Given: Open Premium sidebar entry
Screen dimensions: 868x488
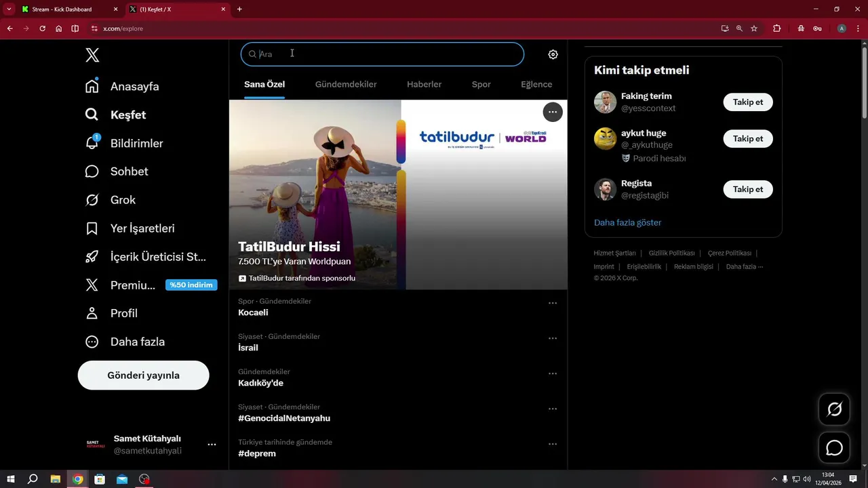Looking at the screenshot, I should pyautogui.click(x=120, y=285).
